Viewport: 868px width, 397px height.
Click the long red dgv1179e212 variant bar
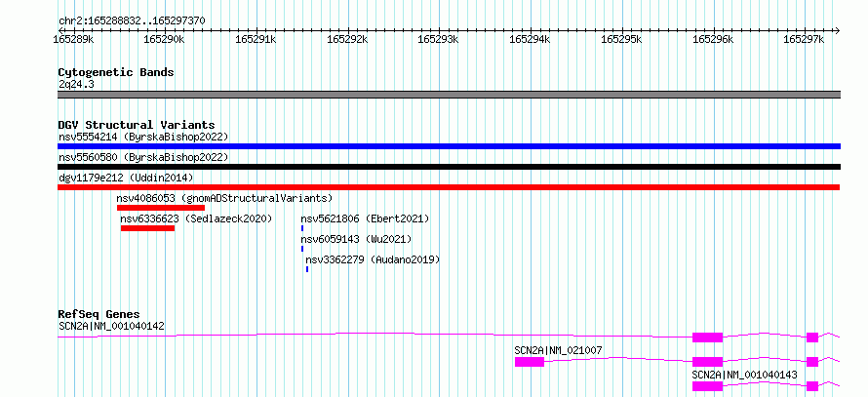tap(449, 187)
